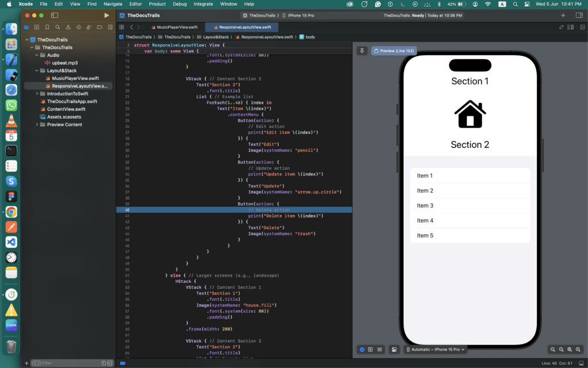Select Item 5 in the preview list
This screenshot has width=588, height=368.
pyautogui.click(x=470, y=235)
